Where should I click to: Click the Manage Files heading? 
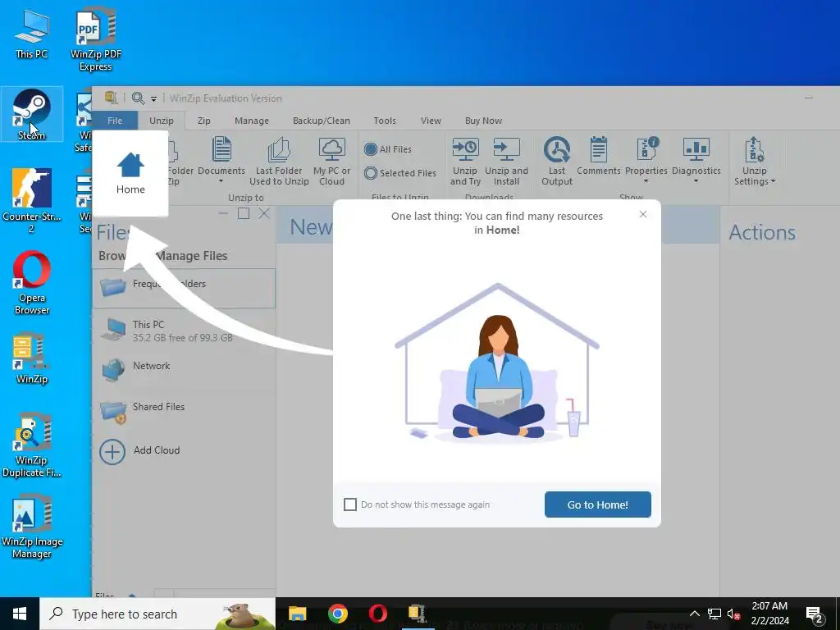click(192, 256)
